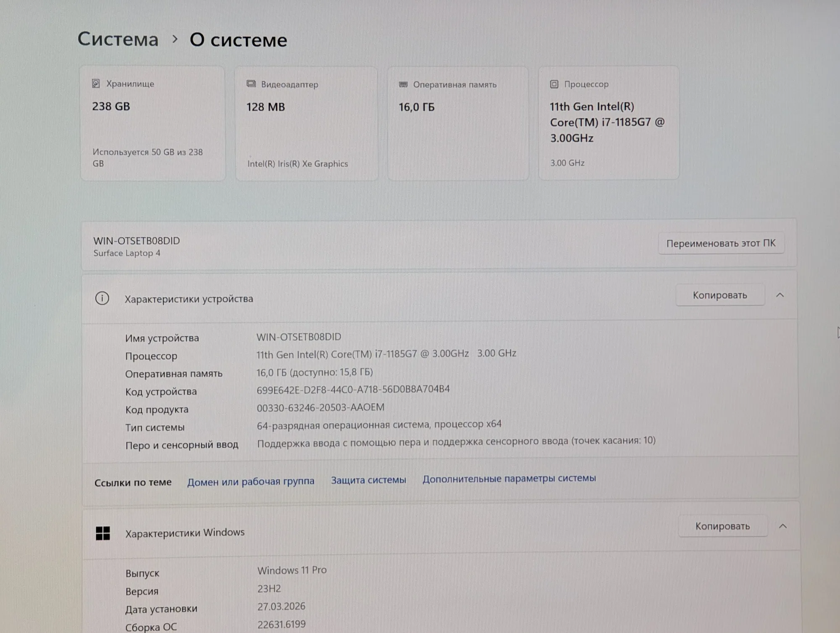The width and height of the screenshot is (840, 633).
Task: Click the Характеристики устройства header label
Action: click(189, 299)
